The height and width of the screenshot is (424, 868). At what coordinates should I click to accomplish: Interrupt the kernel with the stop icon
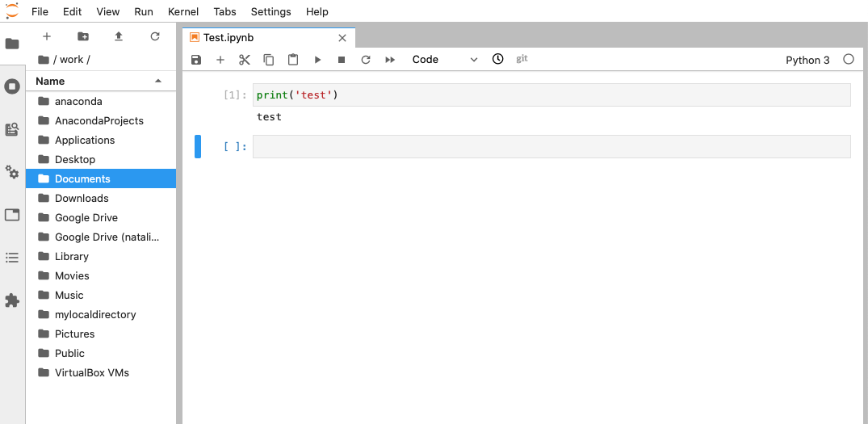[342, 60]
